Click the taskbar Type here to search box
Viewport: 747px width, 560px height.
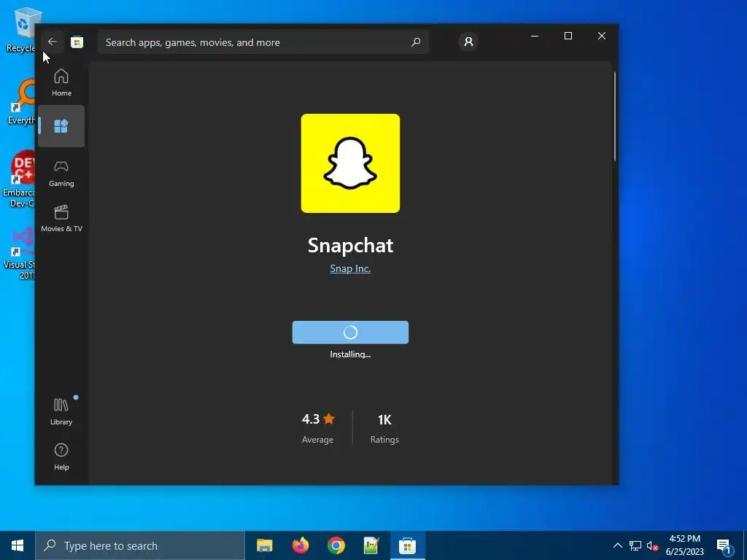pyautogui.click(x=140, y=545)
